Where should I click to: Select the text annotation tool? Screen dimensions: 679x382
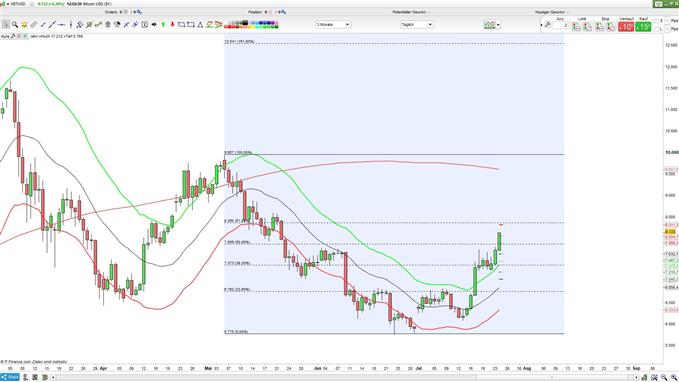[x=145, y=25]
